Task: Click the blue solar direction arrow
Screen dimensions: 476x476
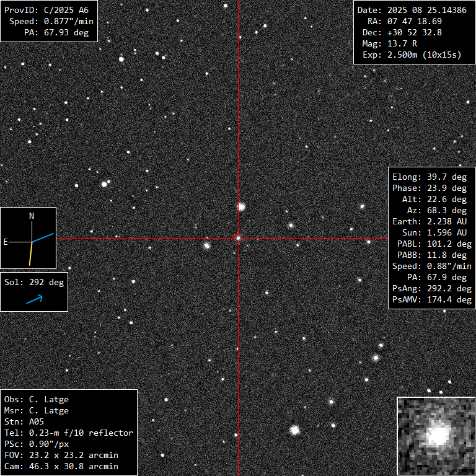Action: coord(34,299)
